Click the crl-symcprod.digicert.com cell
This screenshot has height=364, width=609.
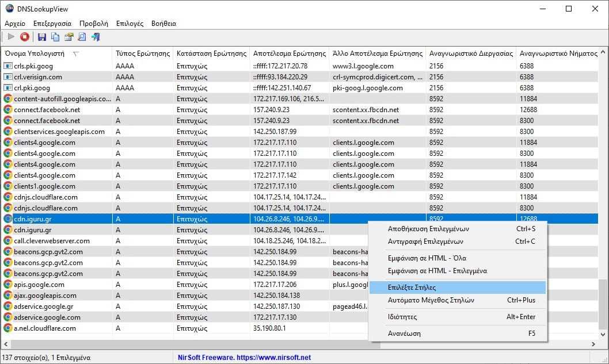click(x=378, y=77)
